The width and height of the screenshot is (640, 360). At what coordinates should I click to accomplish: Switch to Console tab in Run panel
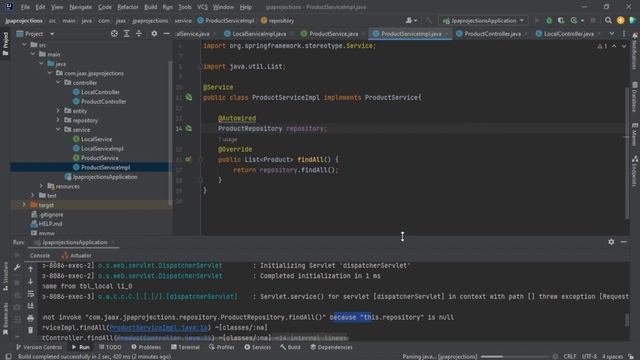40,256
